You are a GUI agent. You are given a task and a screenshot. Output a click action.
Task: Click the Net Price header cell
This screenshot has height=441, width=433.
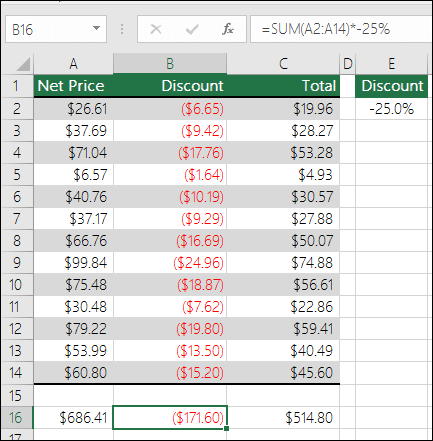[73, 86]
